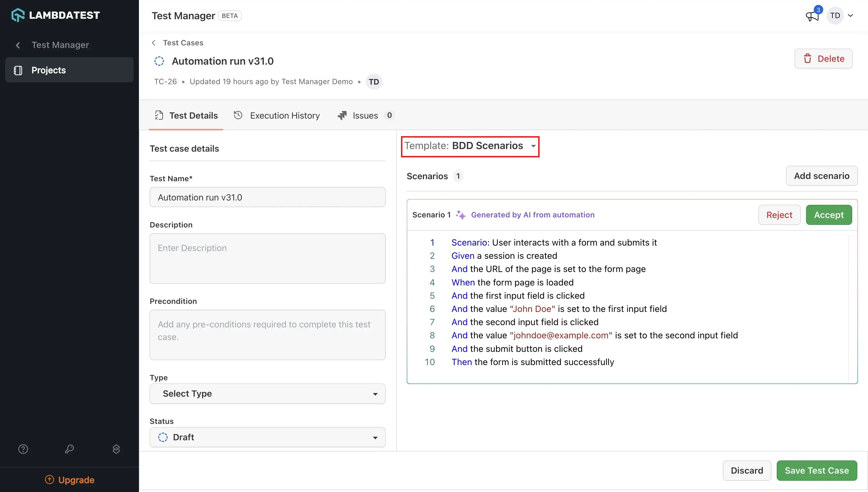Click the TC-26 test case ID
Image resolution: width=868 pixels, height=492 pixels.
[165, 82]
